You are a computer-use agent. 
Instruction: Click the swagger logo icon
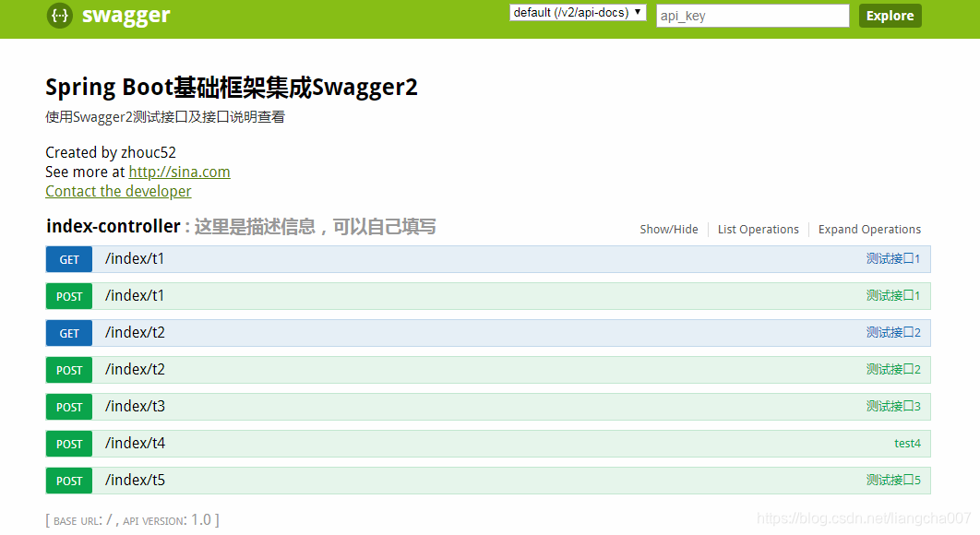point(60,15)
